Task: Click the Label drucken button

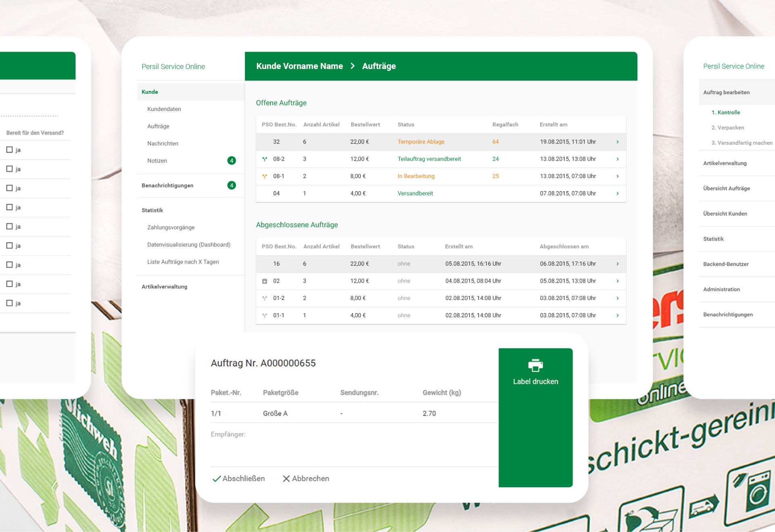Action: click(536, 381)
